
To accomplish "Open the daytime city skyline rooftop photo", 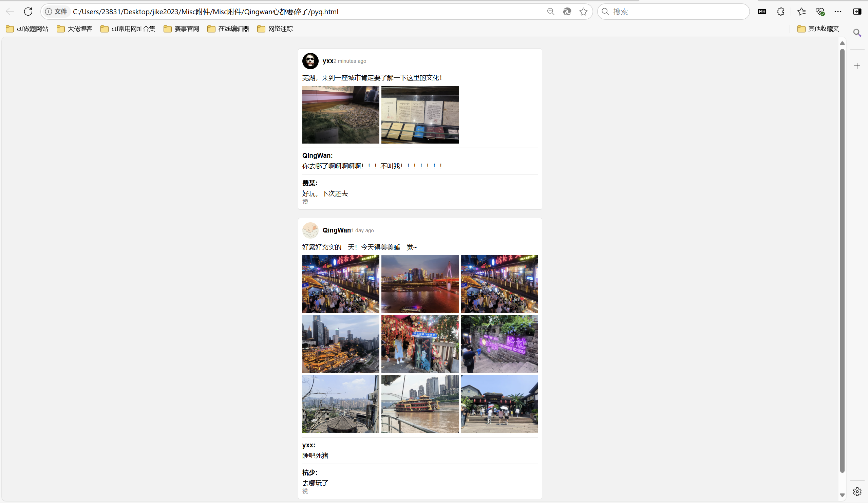I will pyautogui.click(x=341, y=404).
